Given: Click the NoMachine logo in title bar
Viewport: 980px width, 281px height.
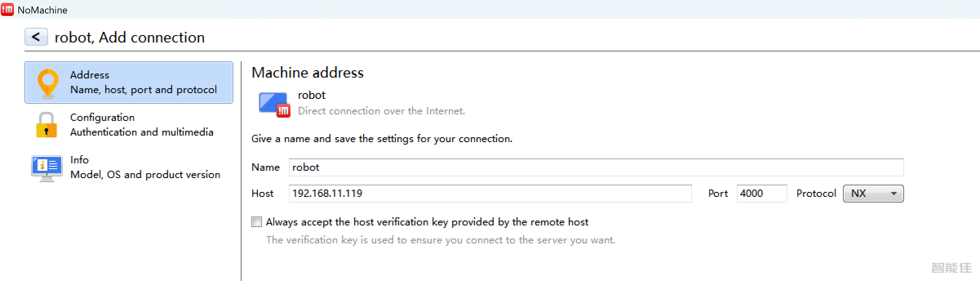Looking at the screenshot, I should [7, 9].
